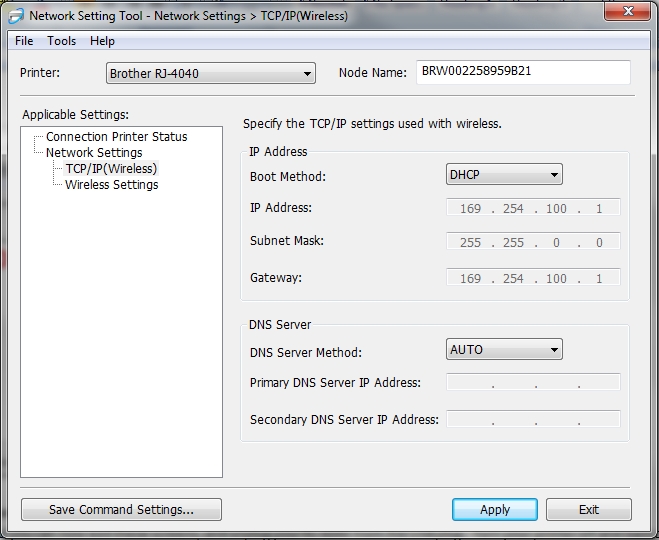Open the DNS Server Method dropdown

point(504,350)
